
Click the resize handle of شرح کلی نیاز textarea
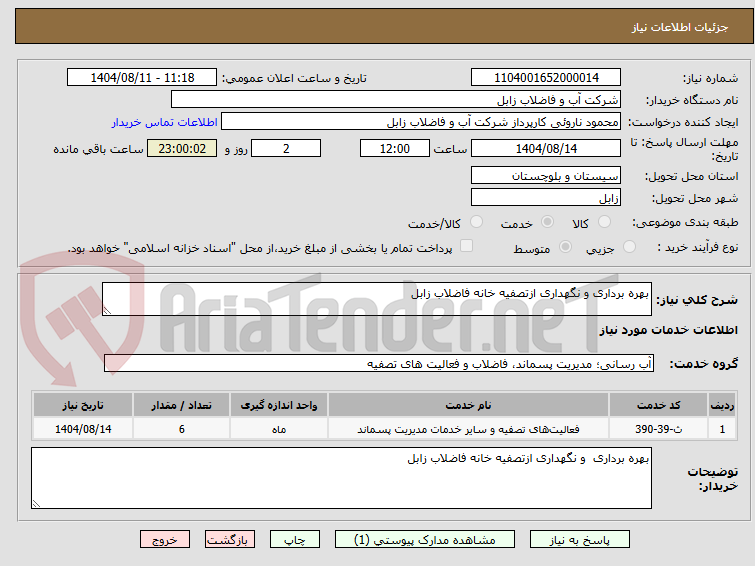coord(107,311)
